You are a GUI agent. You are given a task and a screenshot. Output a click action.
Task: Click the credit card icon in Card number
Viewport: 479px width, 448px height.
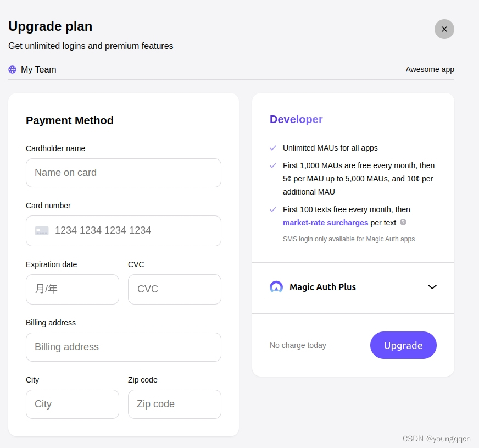point(42,231)
